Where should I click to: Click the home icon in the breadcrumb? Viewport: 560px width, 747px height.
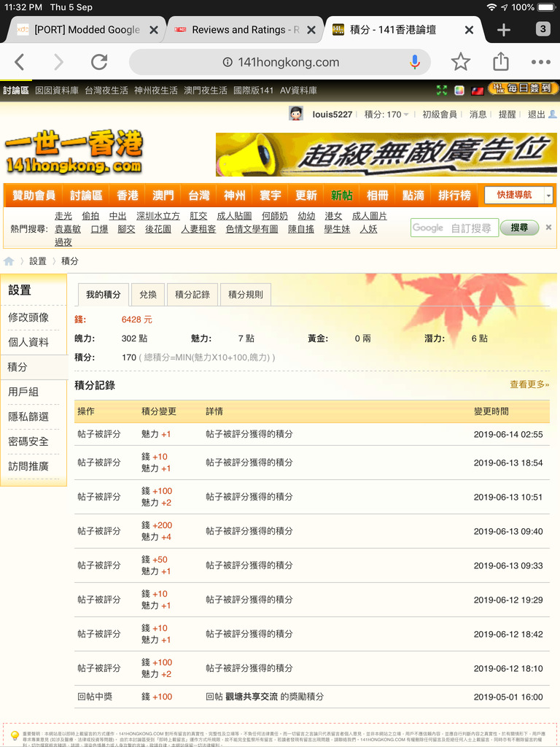point(9,261)
